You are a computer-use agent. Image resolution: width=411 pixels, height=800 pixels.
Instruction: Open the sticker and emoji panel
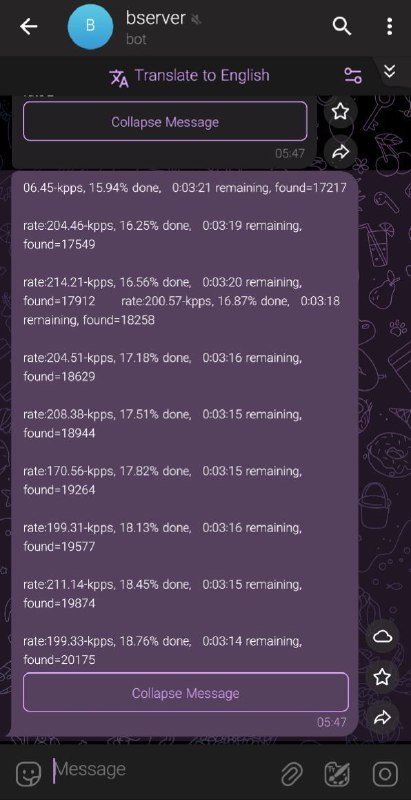[29, 773]
